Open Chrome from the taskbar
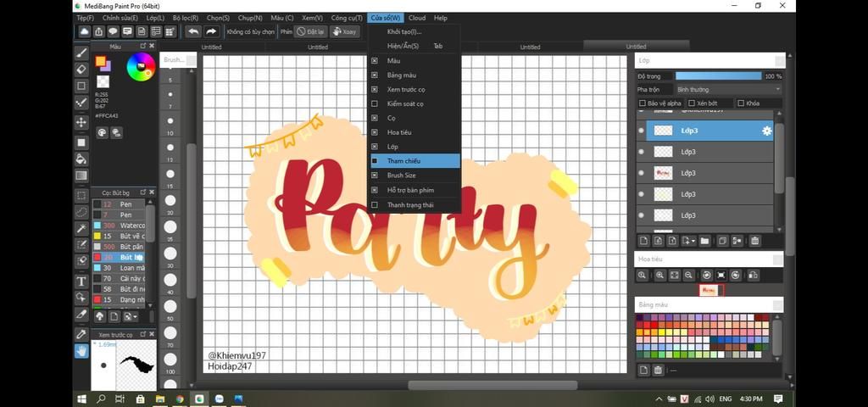The image size is (868, 407). click(x=180, y=399)
